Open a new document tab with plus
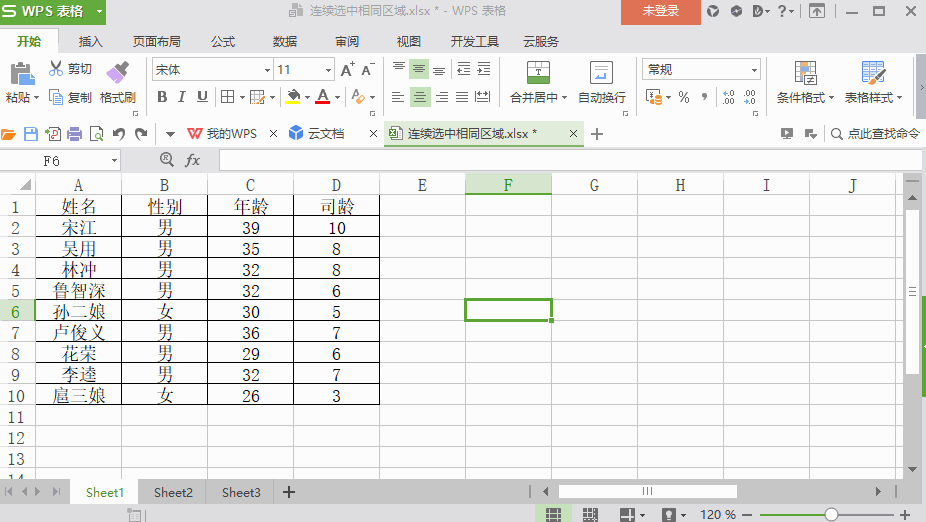The image size is (926, 522). coord(597,134)
